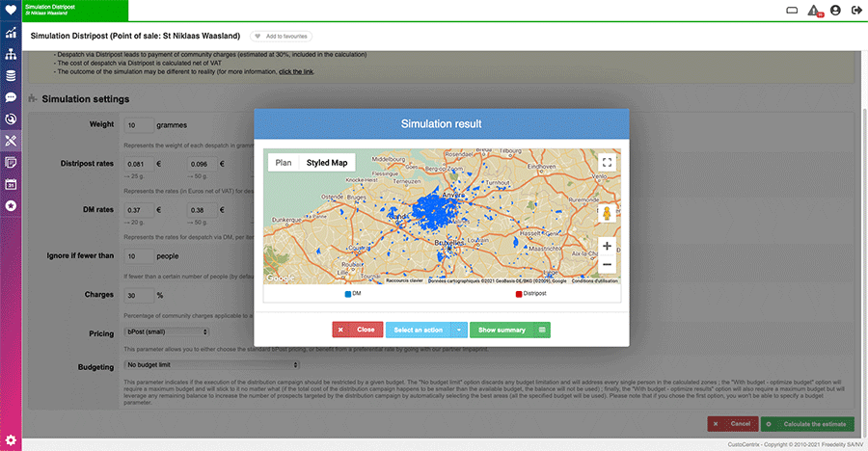
Task: Switch to the Plan map tab
Action: click(284, 163)
